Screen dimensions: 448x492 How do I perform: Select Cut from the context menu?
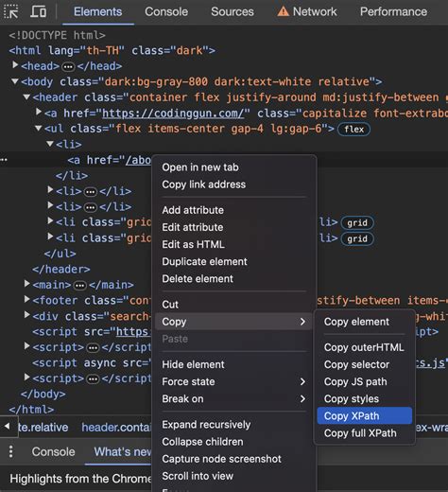(x=234, y=305)
